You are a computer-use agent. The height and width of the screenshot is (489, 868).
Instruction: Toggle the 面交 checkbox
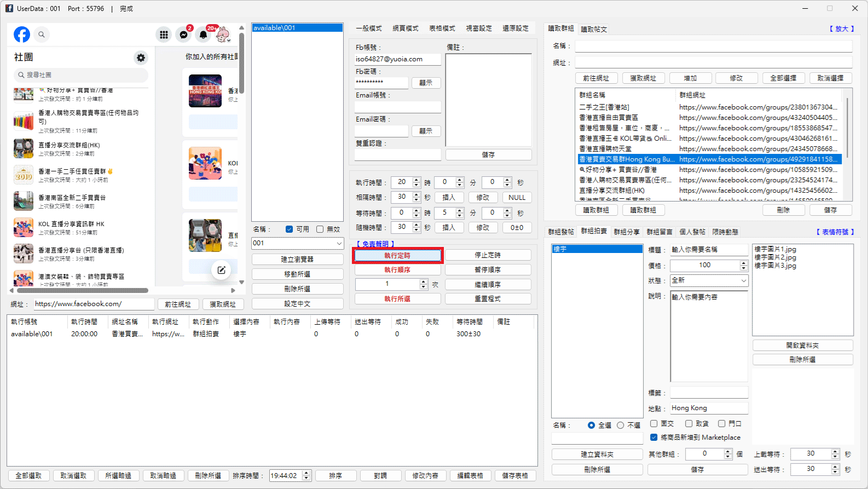click(653, 423)
